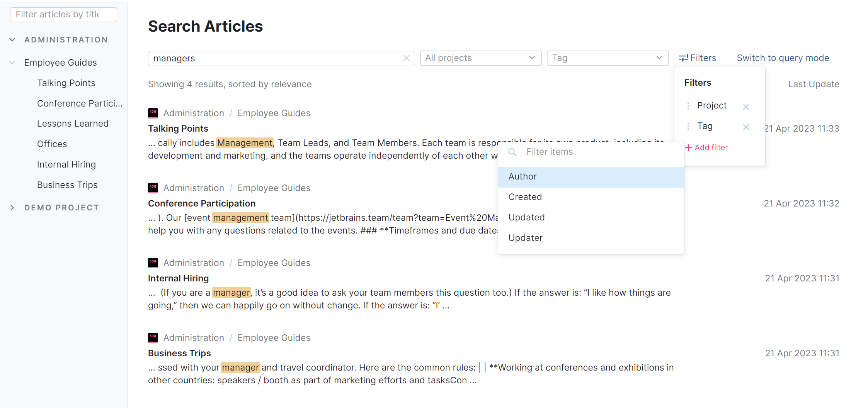Switch to query mode
The height and width of the screenshot is (408, 868).
[783, 58]
